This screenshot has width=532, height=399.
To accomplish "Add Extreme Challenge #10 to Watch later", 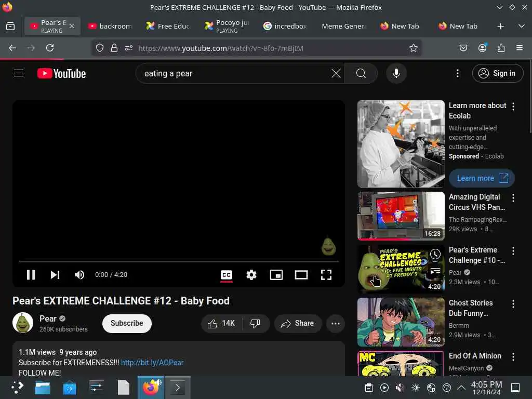I will [435, 254].
